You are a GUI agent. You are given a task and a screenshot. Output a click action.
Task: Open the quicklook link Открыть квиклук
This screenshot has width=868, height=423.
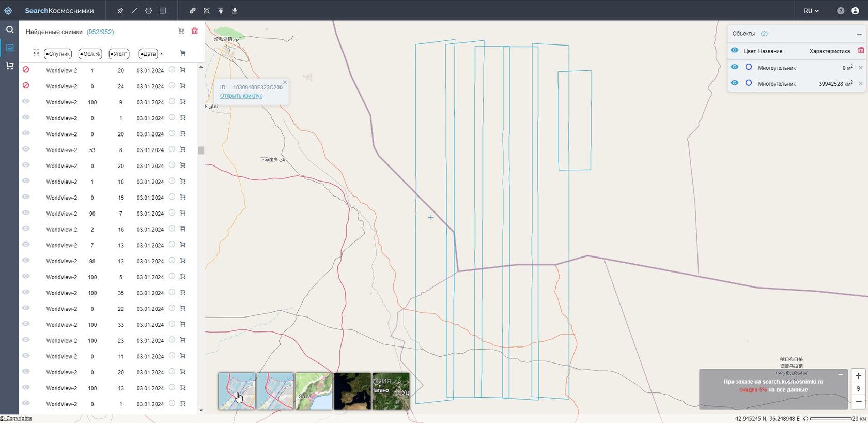pyautogui.click(x=241, y=96)
